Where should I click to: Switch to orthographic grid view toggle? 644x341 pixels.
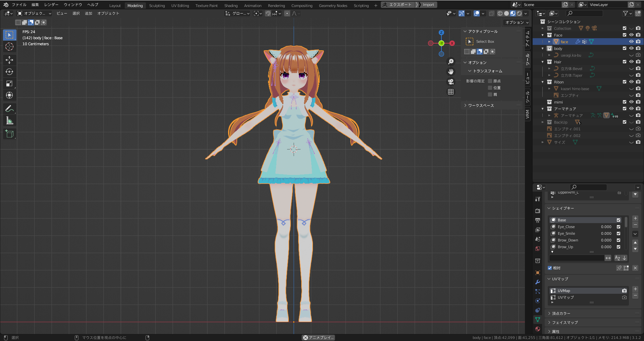451,92
